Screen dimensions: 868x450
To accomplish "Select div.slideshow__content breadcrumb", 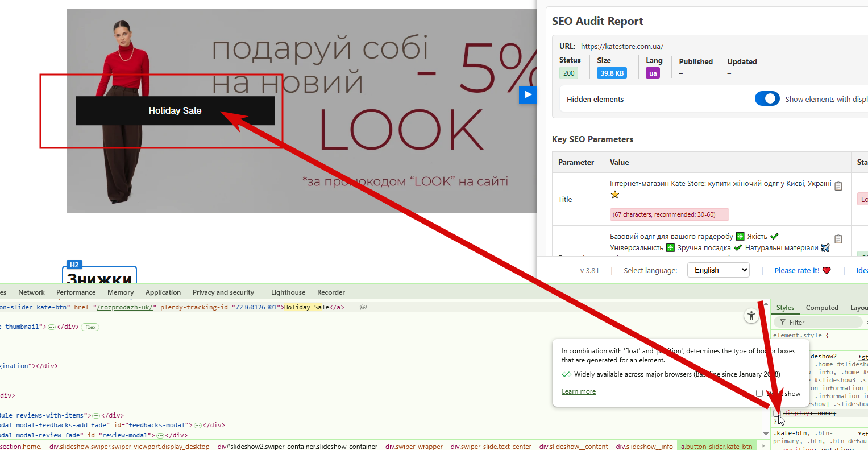I will click(x=574, y=447).
